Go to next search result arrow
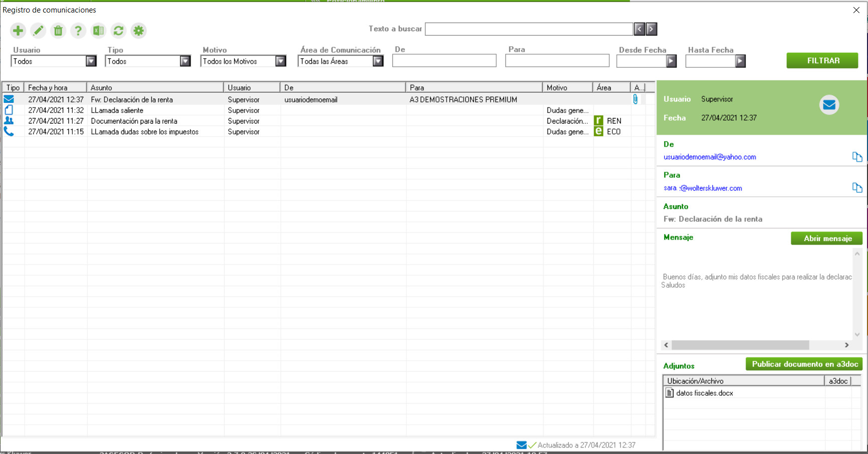 pyautogui.click(x=652, y=29)
